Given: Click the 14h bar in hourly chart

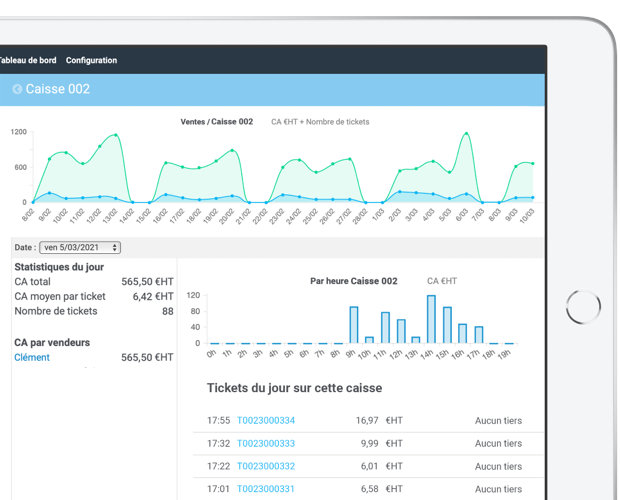Looking at the screenshot, I should click(431, 319).
